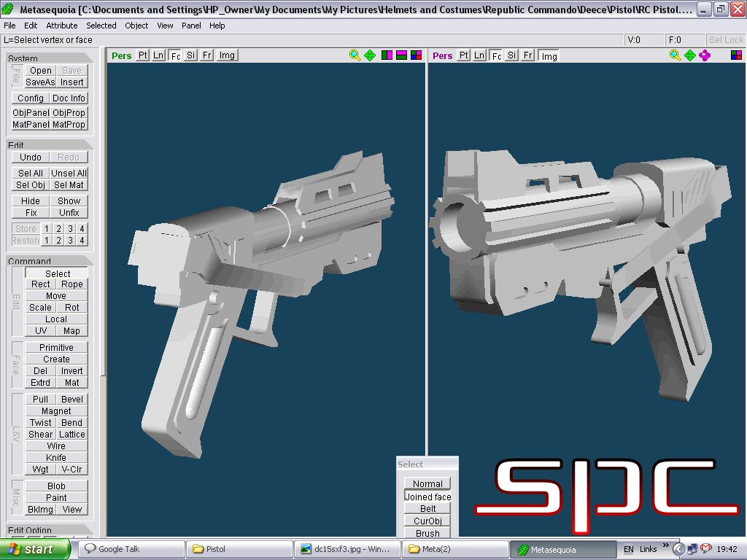
Task: Open the Help menu
Action: pos(217,26)
